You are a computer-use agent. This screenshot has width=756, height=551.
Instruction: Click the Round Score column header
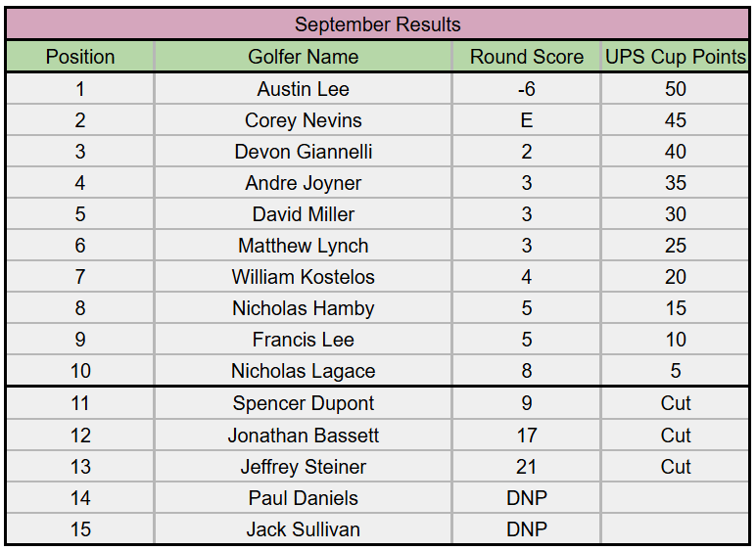pyautogui.click(x=526, y=57)
